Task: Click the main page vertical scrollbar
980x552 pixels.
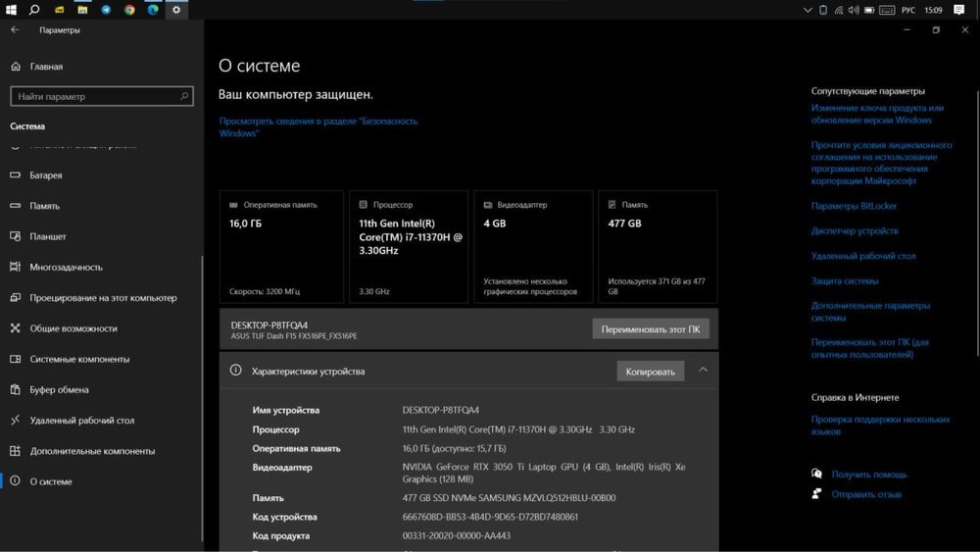Action: pyautogui.click(x=977, y=222)
